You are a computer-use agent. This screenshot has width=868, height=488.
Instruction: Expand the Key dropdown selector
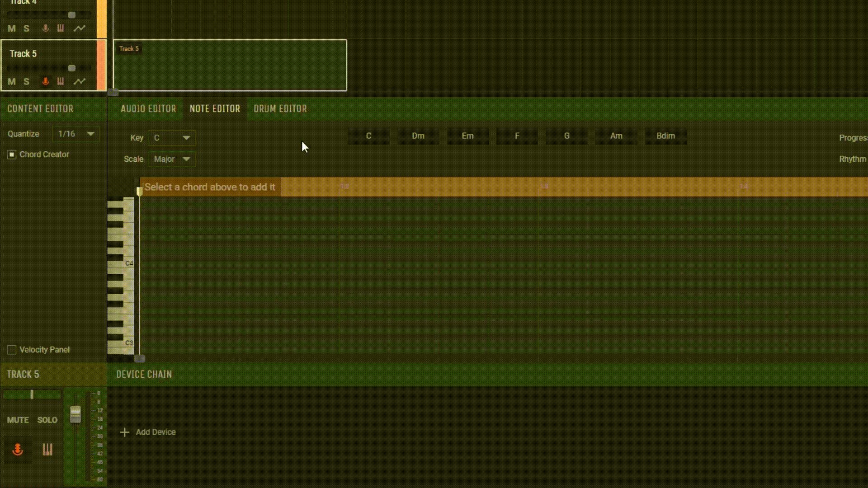[171, 137]
